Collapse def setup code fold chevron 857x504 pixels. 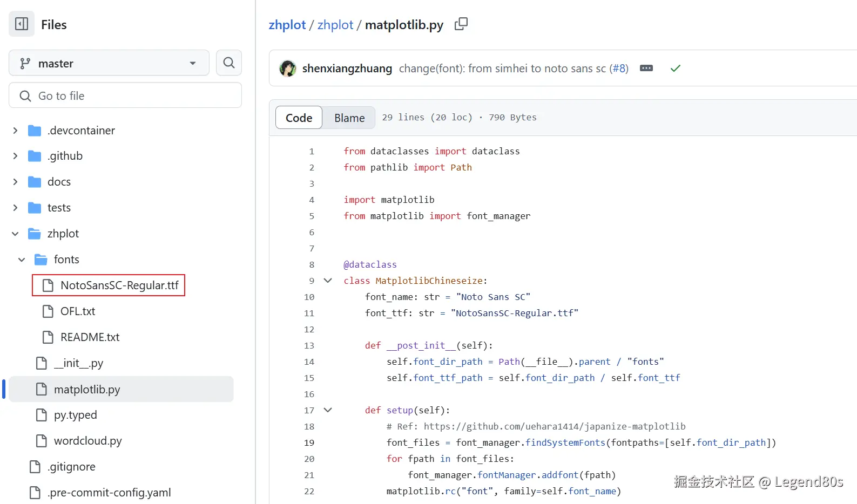(x=328, y=410)
